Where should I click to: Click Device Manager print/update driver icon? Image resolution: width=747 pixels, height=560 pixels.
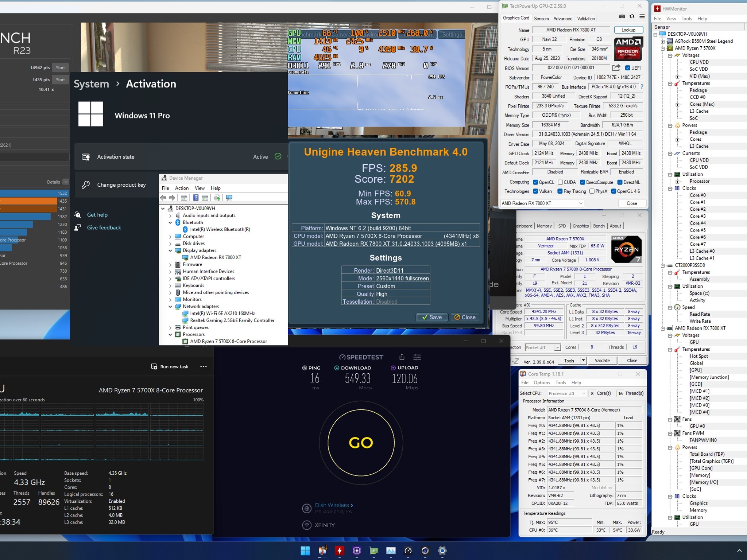tap(217, 198)
